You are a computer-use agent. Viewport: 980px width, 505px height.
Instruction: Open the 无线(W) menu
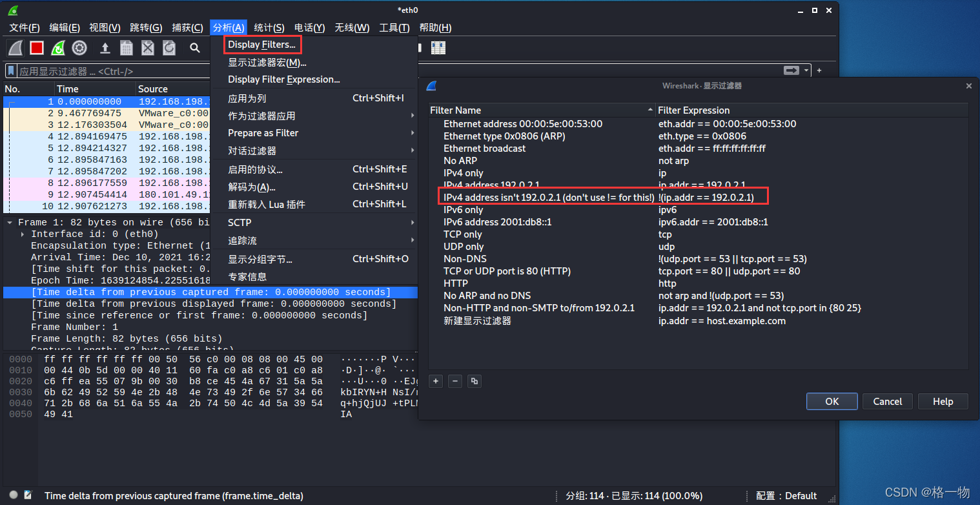(352, 28)
